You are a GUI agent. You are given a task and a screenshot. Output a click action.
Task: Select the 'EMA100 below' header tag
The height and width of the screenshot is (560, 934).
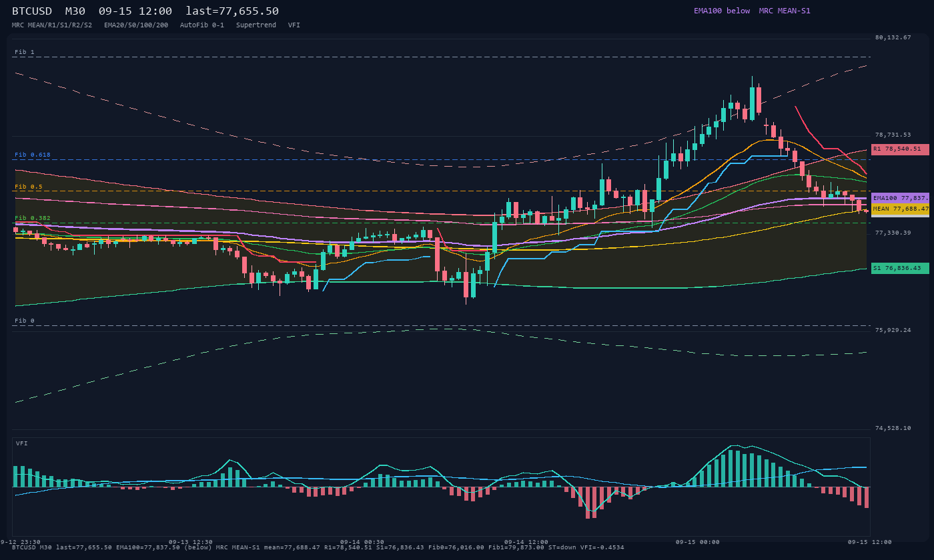(722, 11)
